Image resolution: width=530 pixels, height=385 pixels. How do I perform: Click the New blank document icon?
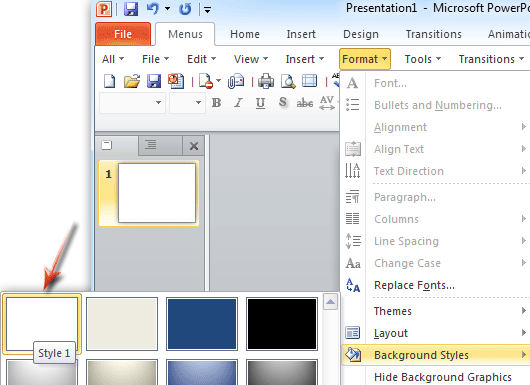pyautogui.click(x=109, y=81)
